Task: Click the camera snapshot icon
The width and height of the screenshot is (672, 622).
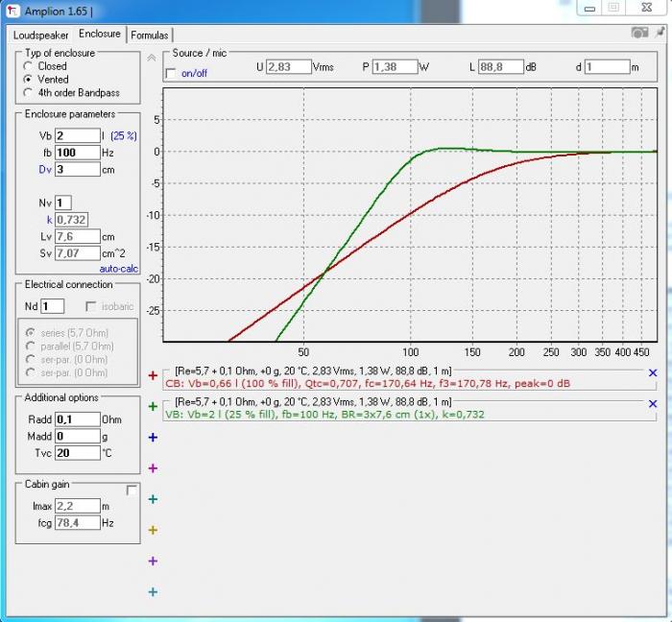Action: coord(639,33)
